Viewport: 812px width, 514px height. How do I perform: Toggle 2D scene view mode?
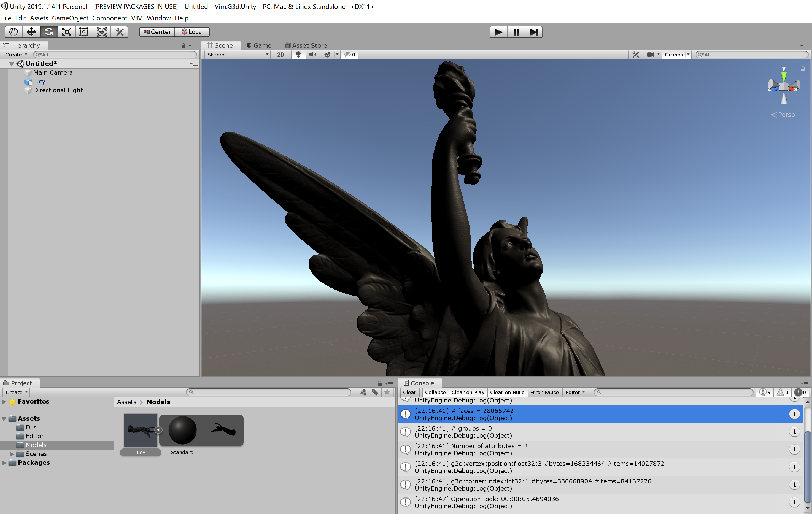point(280,55)
